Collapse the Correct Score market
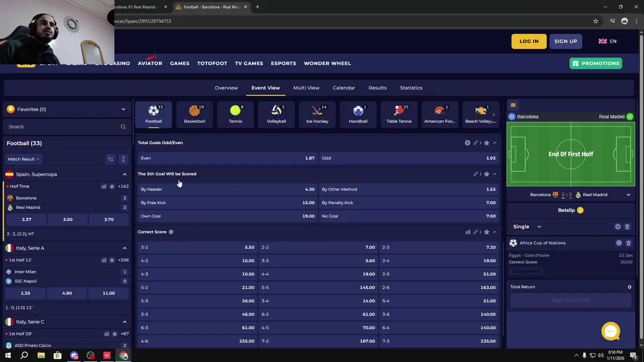 pyautogui.click(x=495, y=232)
